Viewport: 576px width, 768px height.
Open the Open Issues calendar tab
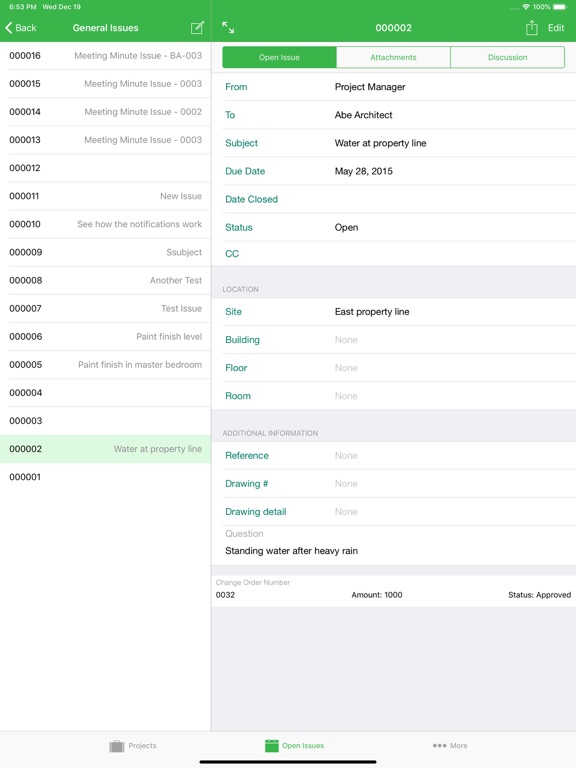tap(294, 745)
